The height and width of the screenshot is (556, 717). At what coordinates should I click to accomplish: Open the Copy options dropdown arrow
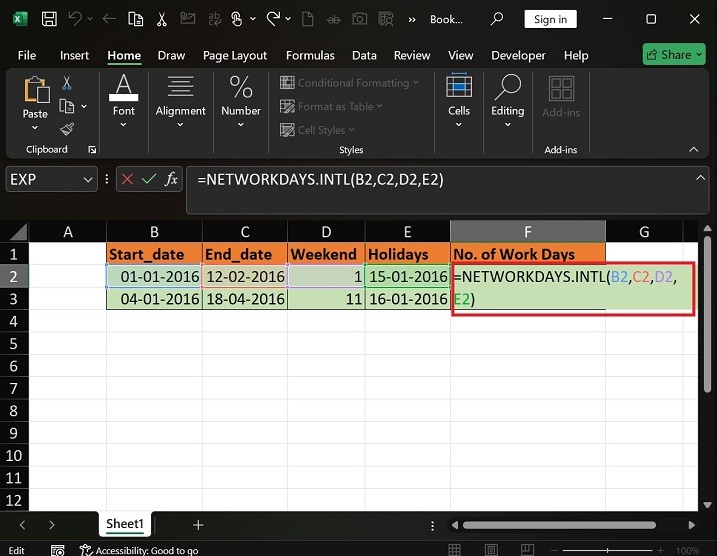point(84,106)
